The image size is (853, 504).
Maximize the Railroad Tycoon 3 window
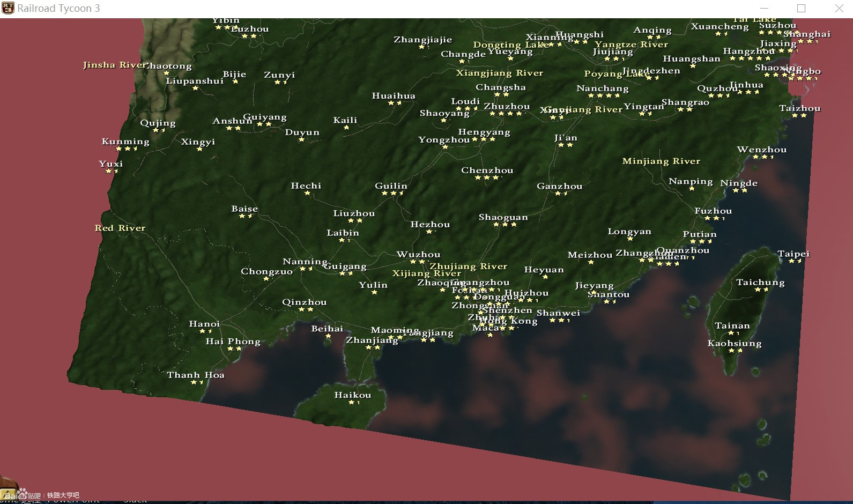(802, 8)
